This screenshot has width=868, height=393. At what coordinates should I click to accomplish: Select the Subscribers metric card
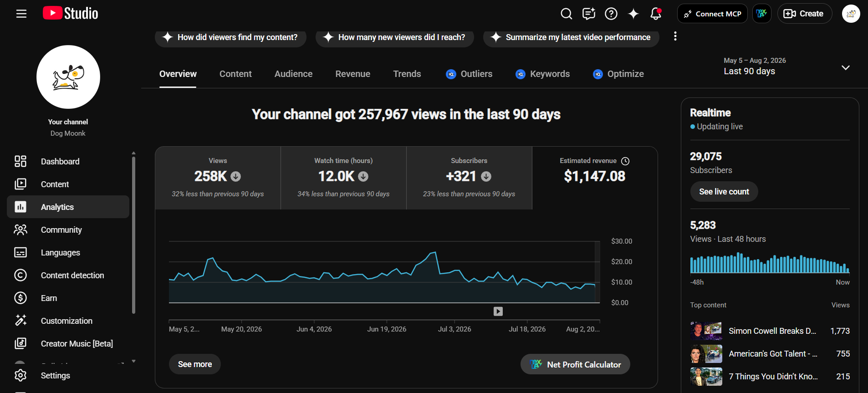469,178
